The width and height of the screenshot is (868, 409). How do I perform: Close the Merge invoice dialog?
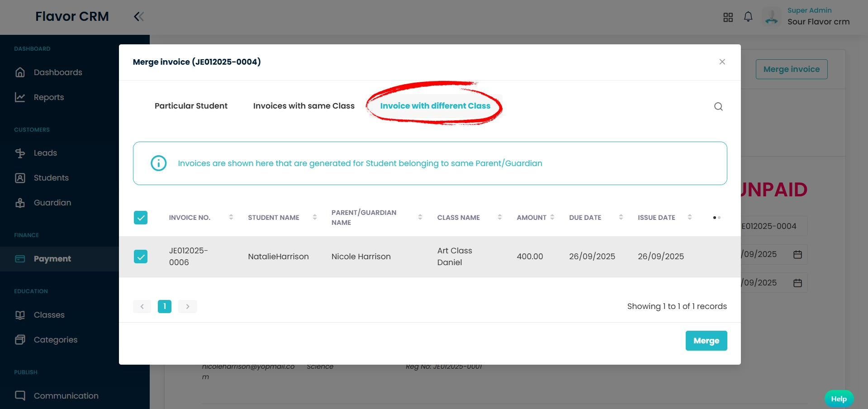pyautogui.click(x=722, y=62)
